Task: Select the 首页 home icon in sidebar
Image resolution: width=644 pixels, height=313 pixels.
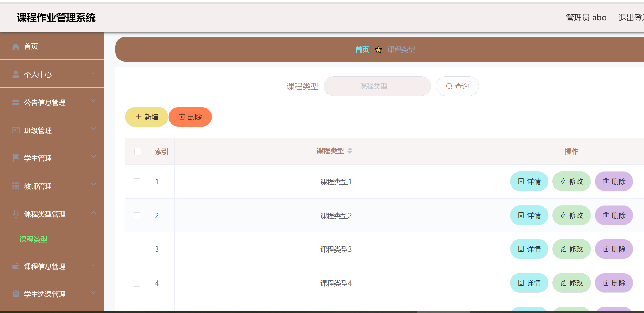Action: [x=16, y=46]
